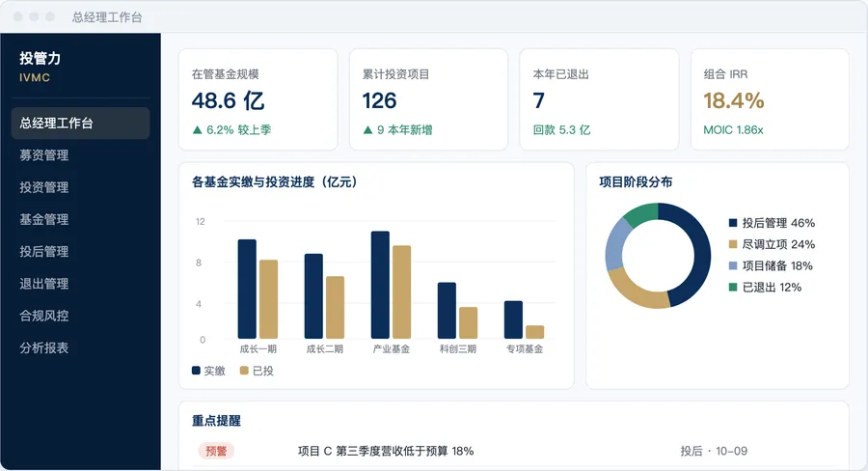The width and height of the screenshot is (868, 471).
Task: Click the 产业基金 navy 实缴 bar
Action: [380, 285]
